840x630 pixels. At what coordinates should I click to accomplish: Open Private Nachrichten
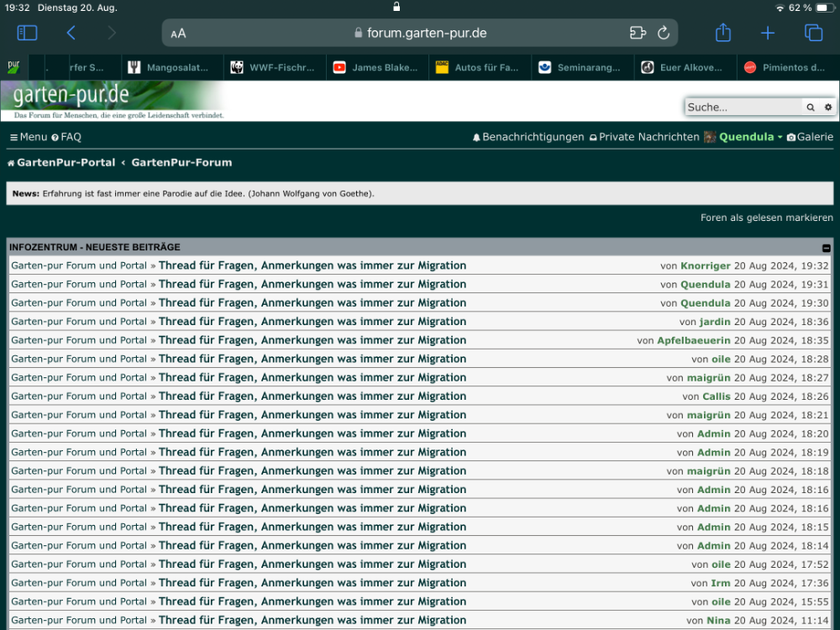point(643,137)
